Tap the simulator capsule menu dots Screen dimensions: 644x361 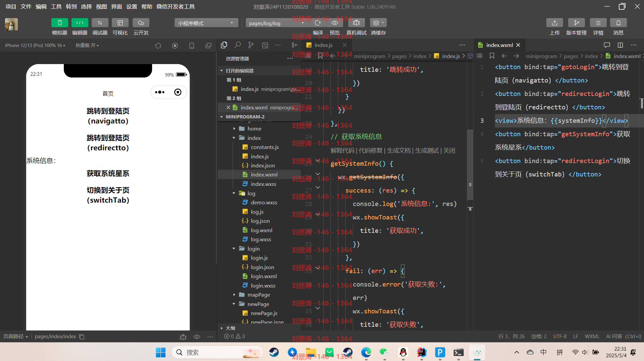click(160, 92)
